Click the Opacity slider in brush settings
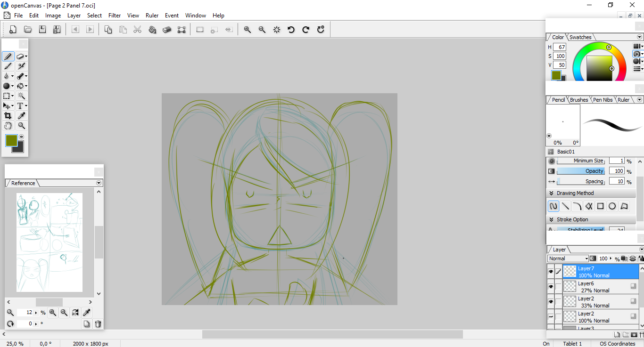Viewport: 644px width, 347px height. click(x=581, y=171)
